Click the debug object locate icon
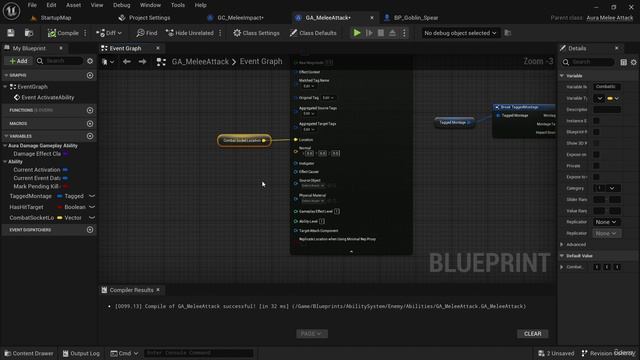This screenshot has width=640, height=360. pyautogui.click(x=507, y=33)
